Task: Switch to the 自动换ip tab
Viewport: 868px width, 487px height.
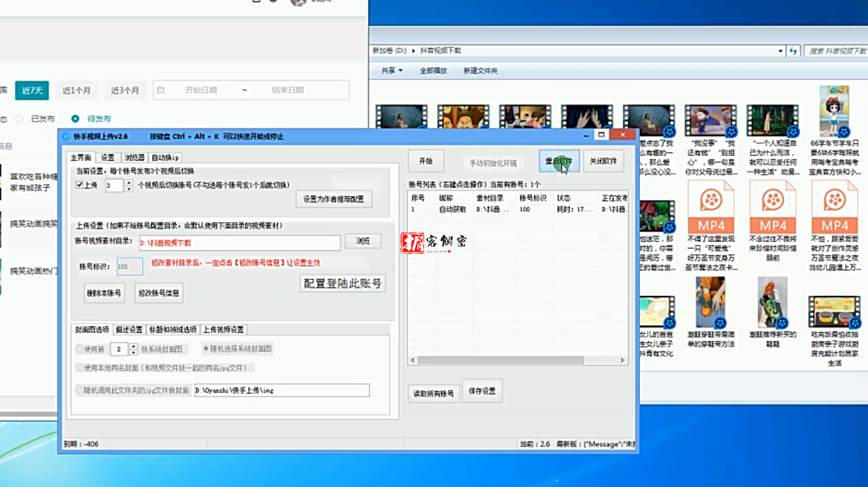Action: point(165,157)
